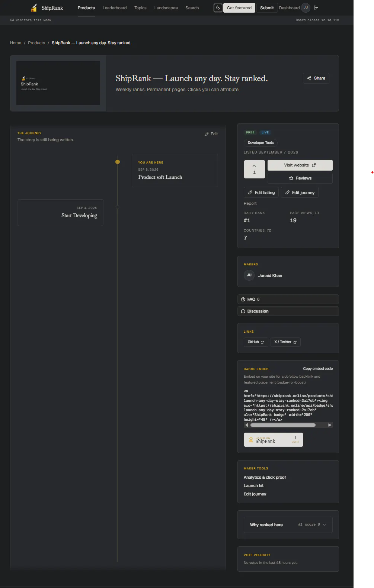
Task: Click 'Board closes in 1d 11h' text
Action: click(x=317, y=20)
